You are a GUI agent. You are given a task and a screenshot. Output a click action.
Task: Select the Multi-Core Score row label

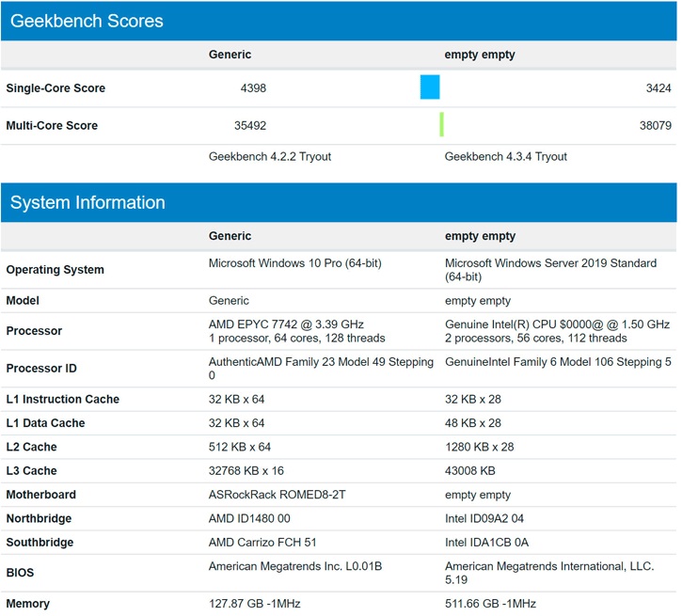52,126
